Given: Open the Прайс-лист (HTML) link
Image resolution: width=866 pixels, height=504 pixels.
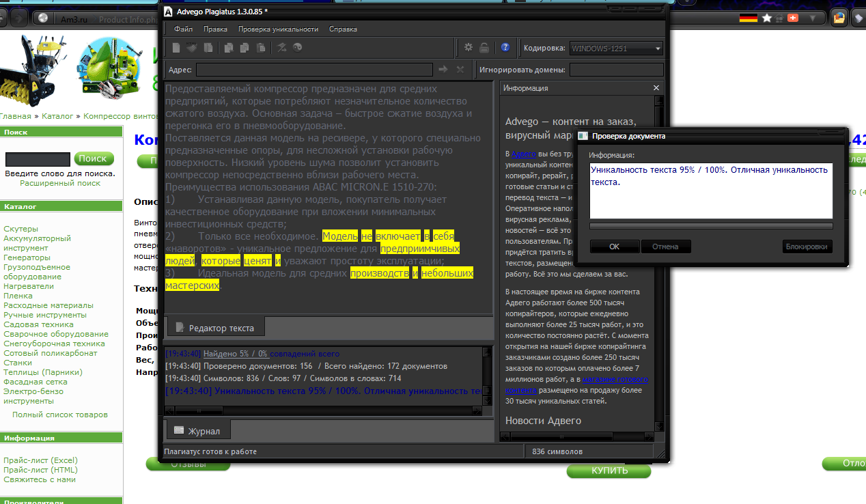Looking at the screenshot, I should click(40, 470).
